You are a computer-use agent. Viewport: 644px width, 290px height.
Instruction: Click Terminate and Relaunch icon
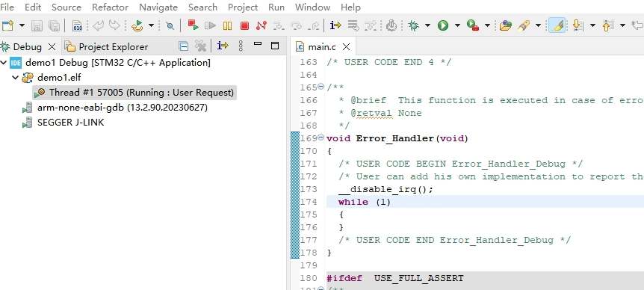click(x=193, y=25)
